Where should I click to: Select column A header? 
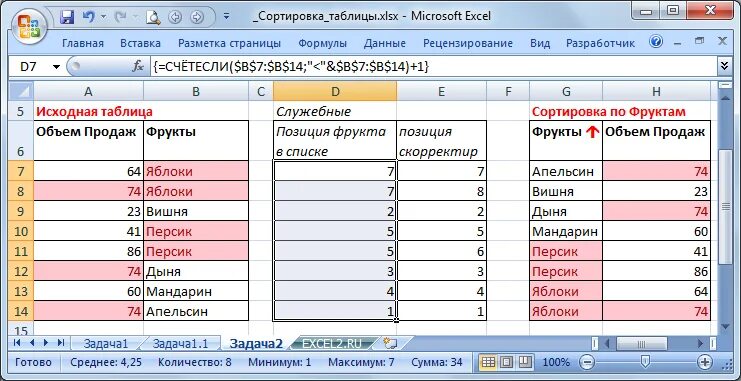pos(88,91)
